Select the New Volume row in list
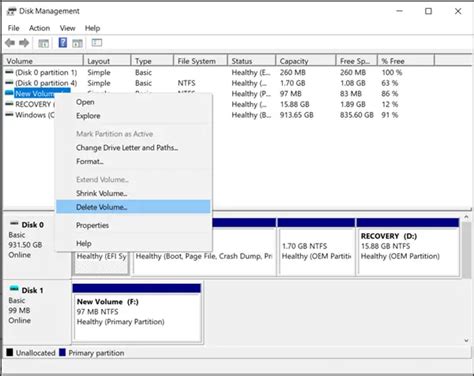 tap(35, 93)
